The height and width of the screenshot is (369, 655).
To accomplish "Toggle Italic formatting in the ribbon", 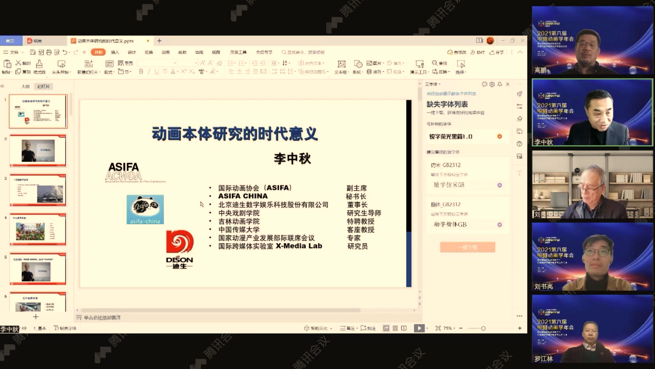I will click(149, 72).
